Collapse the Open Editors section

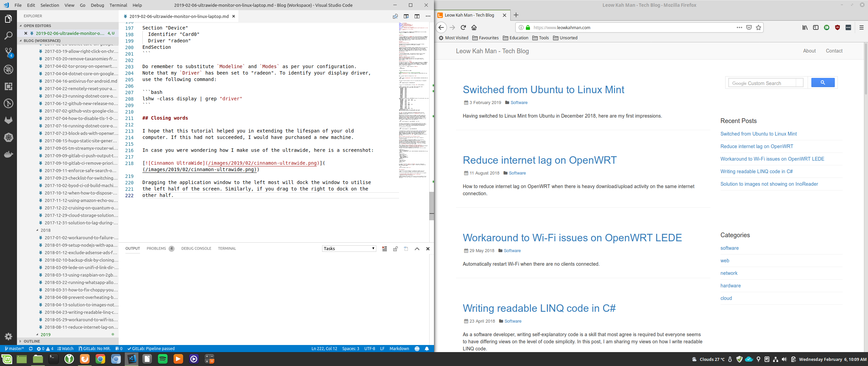(68, 25)
